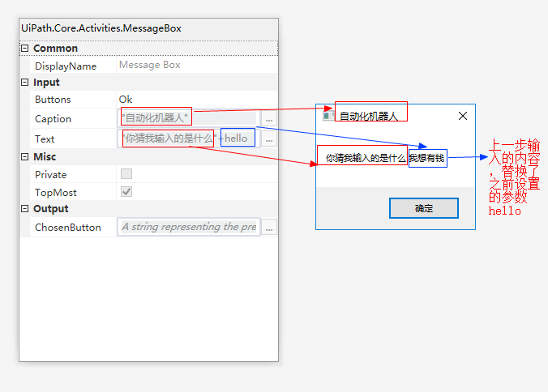
Task: Collapse the Input property group
Action: coord(24,83)
